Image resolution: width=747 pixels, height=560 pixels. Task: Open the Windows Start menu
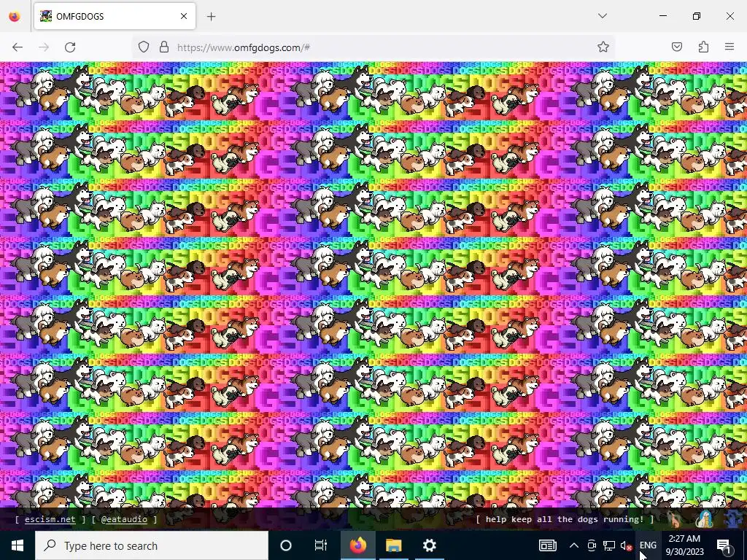pyautogui.click(x=18, y=545)
